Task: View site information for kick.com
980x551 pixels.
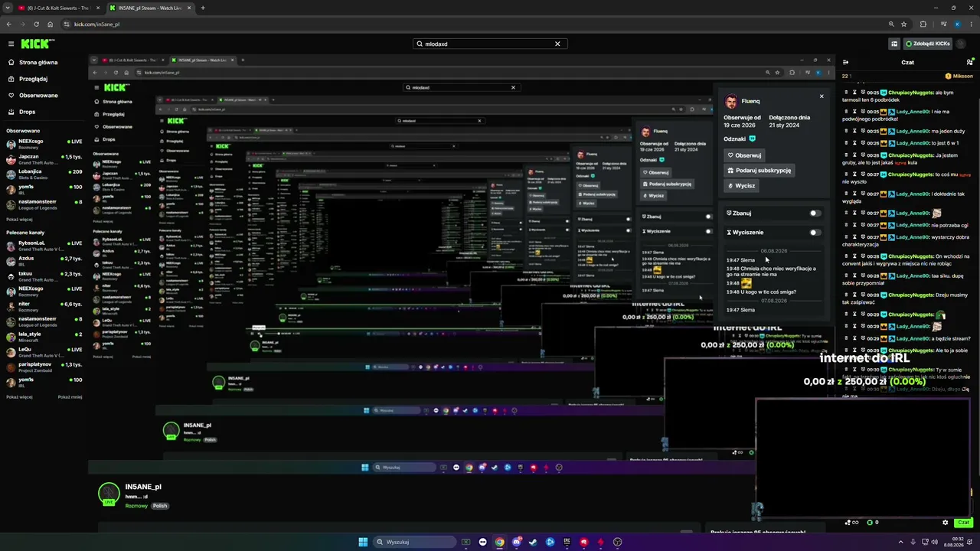Action: (67, 24)
